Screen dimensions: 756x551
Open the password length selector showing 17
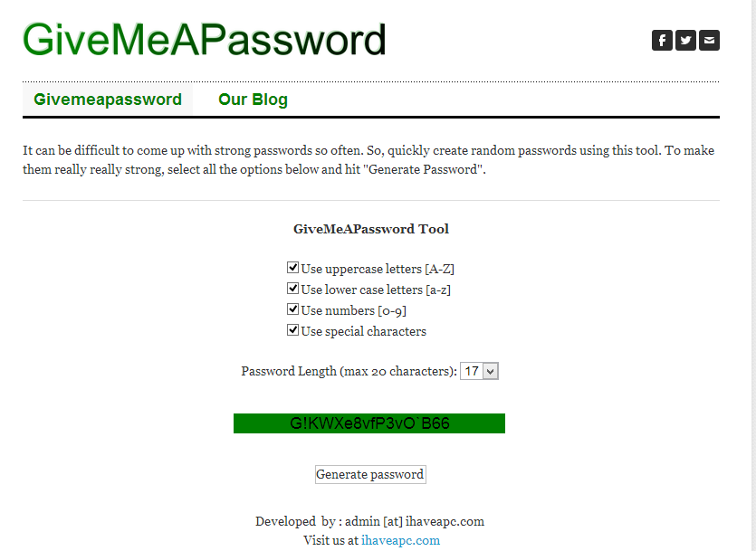(x=479, y=371)
